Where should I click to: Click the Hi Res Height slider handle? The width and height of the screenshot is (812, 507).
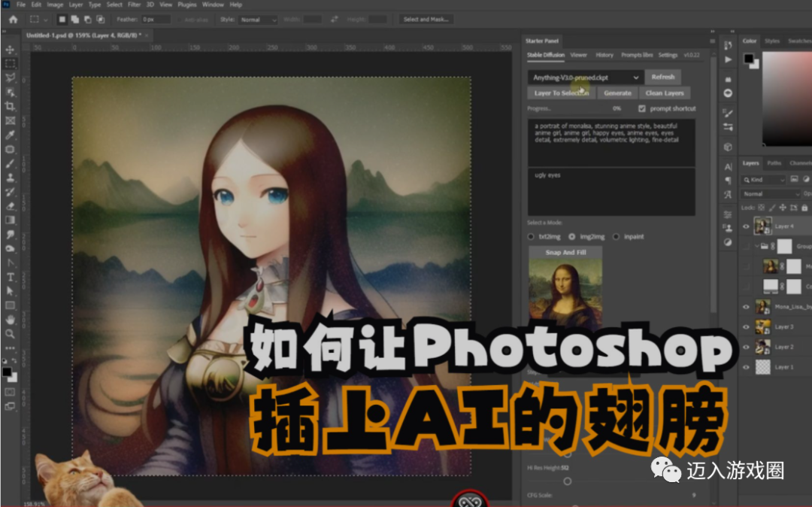click(567, 481)
